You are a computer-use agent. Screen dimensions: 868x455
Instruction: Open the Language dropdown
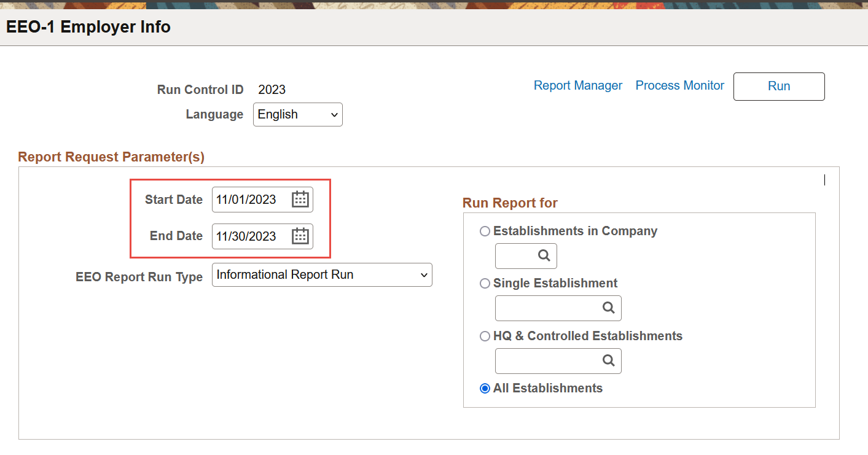pyautogui.click(x=298, y=115)
